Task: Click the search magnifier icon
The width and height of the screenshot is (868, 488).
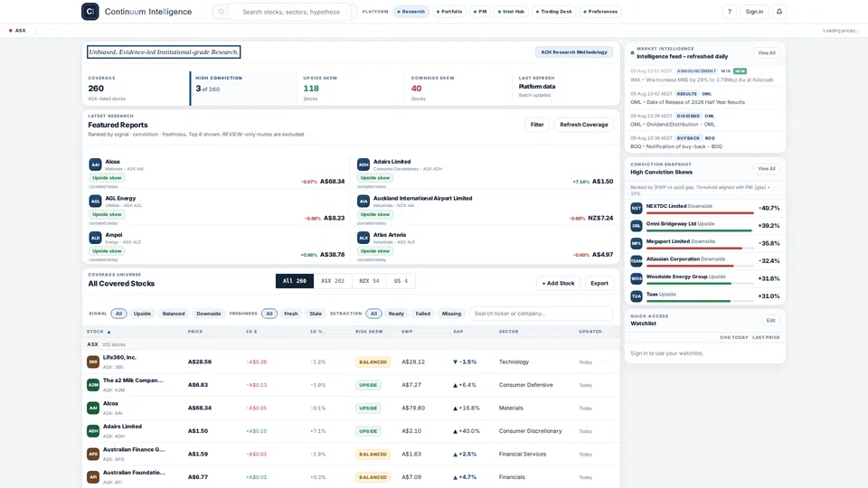Action: pos(221,12)
